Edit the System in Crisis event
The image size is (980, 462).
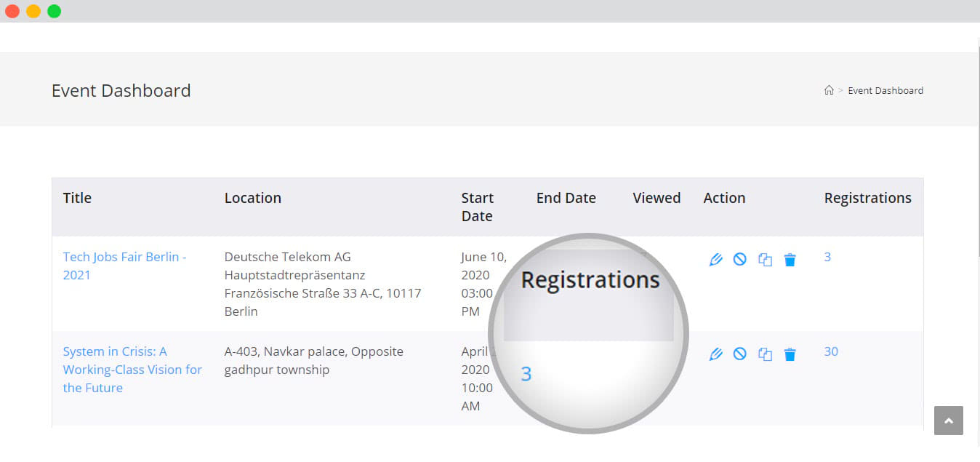click(x=715, y=354)
